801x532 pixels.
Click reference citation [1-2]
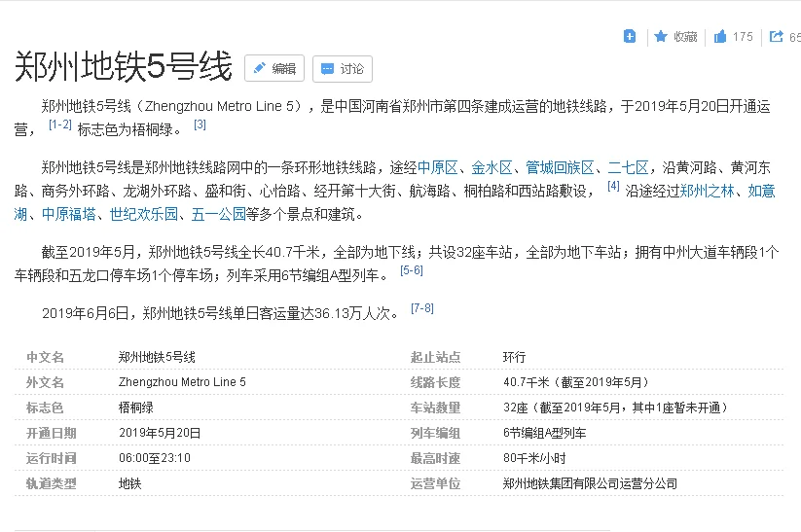point(59,124)
